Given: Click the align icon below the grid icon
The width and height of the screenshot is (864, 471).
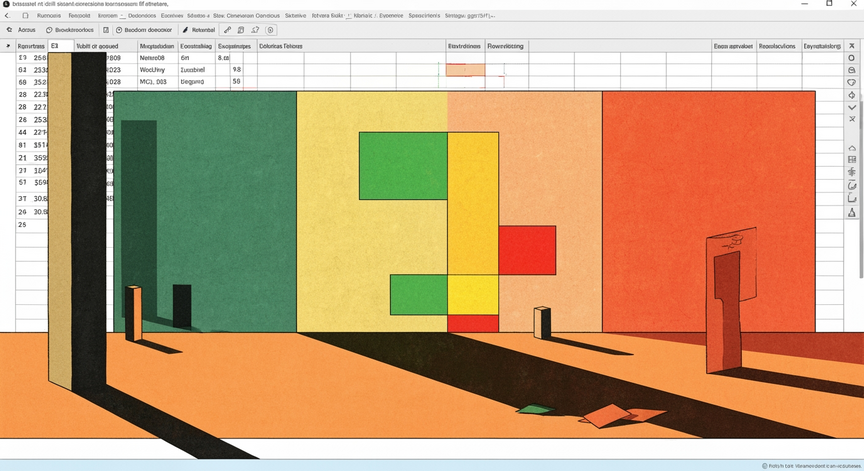Looking at the screenshot, I should coord(852,172).
